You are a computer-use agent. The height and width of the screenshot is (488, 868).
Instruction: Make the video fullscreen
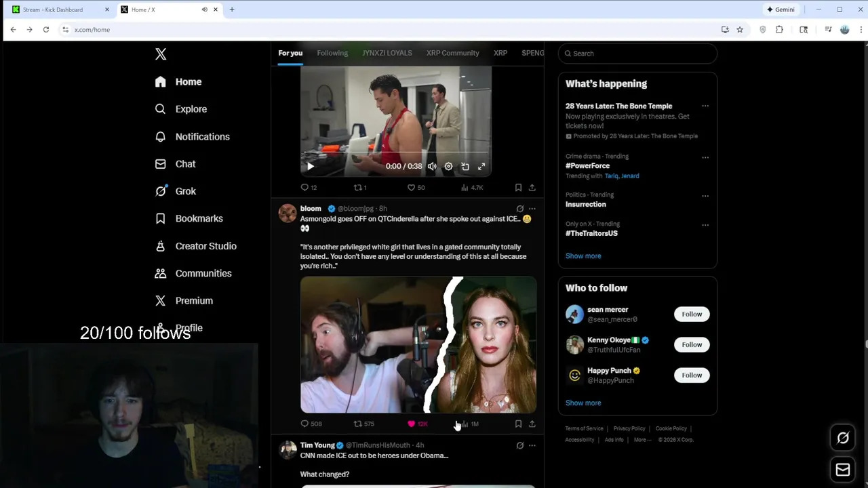coord(481,166)
